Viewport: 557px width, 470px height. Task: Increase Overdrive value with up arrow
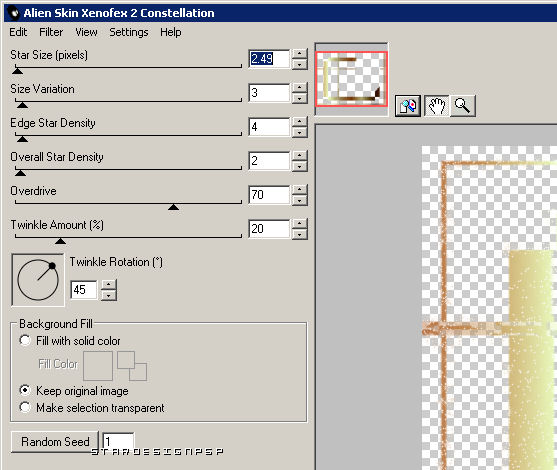coord(300,190)
